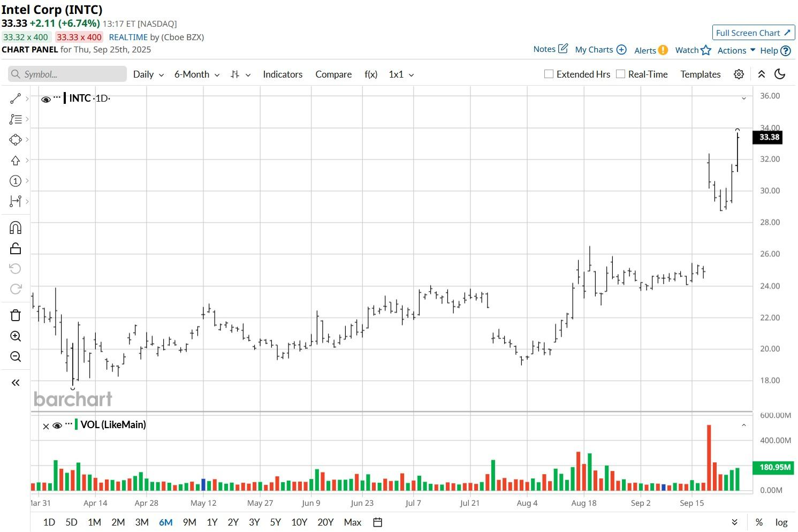Select 1D range
The height and width of the screenshot is (532, 798).
pos(49,522)
